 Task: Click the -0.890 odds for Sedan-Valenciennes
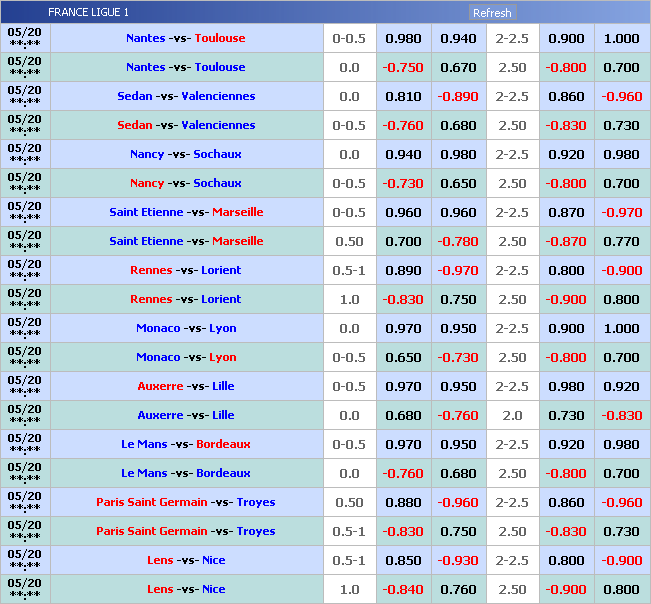tap(458, 97)
